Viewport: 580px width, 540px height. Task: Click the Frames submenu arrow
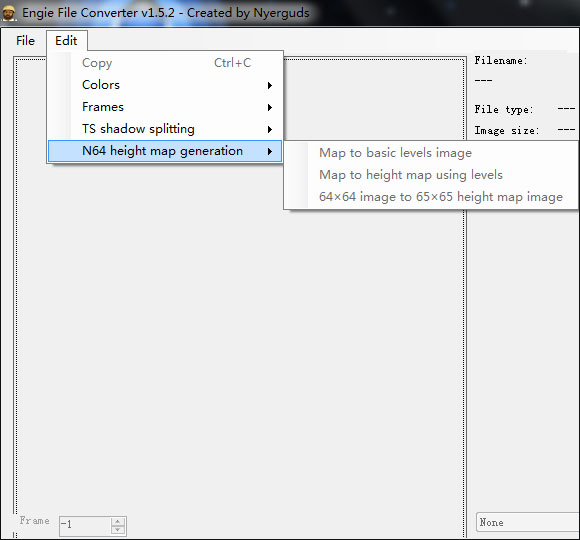tap(270, 107)
